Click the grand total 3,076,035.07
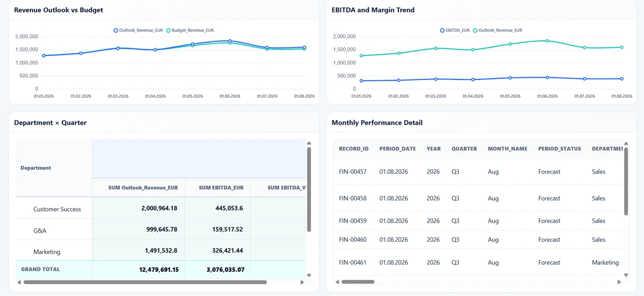Screen dimensions: 644x296 (x=225, y=270)
